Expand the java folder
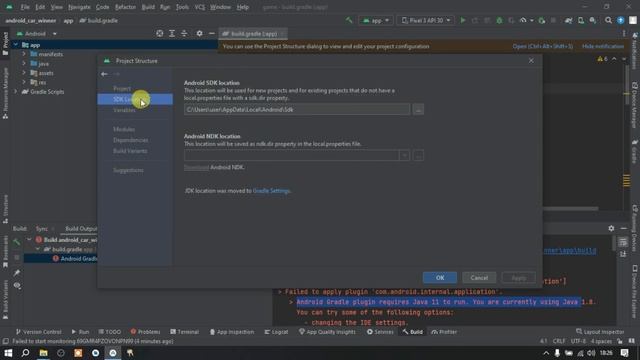Viewport: 640px width, 360px height. 24,63
